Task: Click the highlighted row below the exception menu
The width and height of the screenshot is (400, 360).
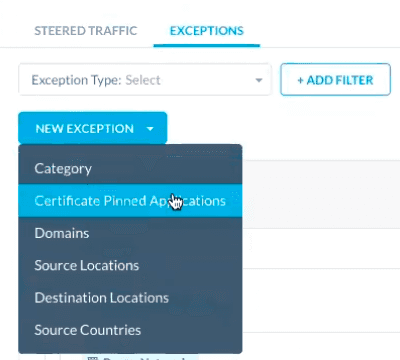Action: coord(140,357)
